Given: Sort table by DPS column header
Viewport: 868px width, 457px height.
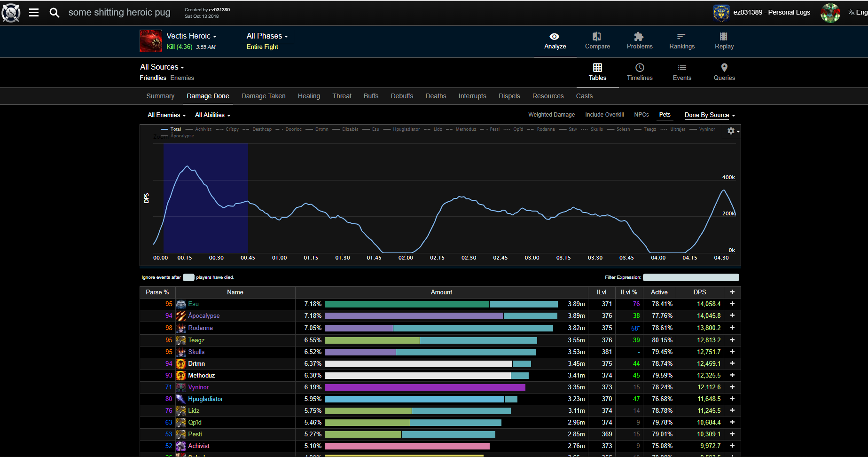Looking at the screenshot, I should pyautogui.click(x=700, y=292).
